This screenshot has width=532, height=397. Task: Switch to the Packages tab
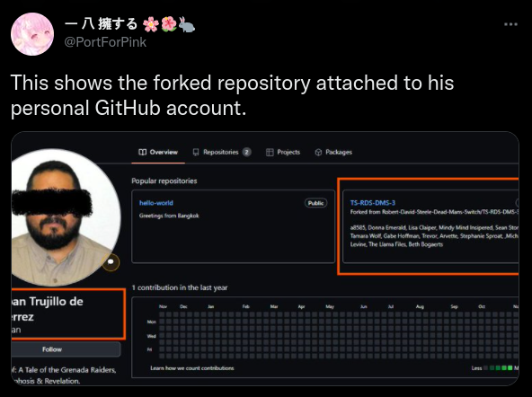pyautogui.click(x=333, y=152)
